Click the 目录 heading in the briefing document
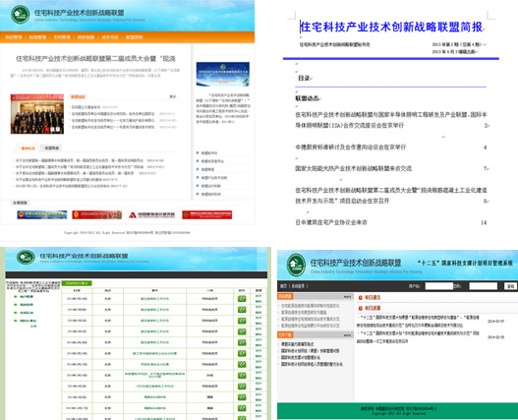This screenshot has width=518, height=420. pyautogui.click(x=304, y=79)
